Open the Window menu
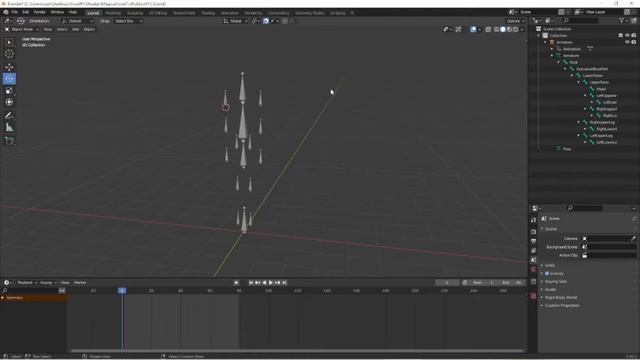 tap(57, 12)
